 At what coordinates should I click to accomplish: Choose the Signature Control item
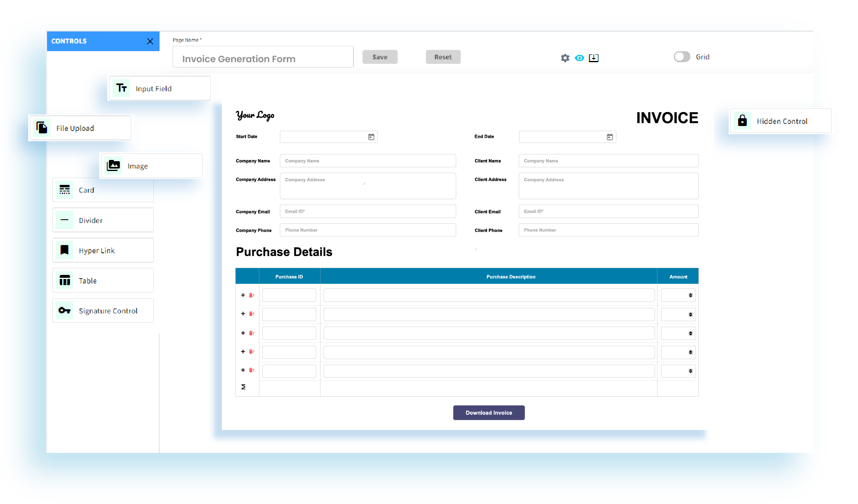tap(103, 311)
